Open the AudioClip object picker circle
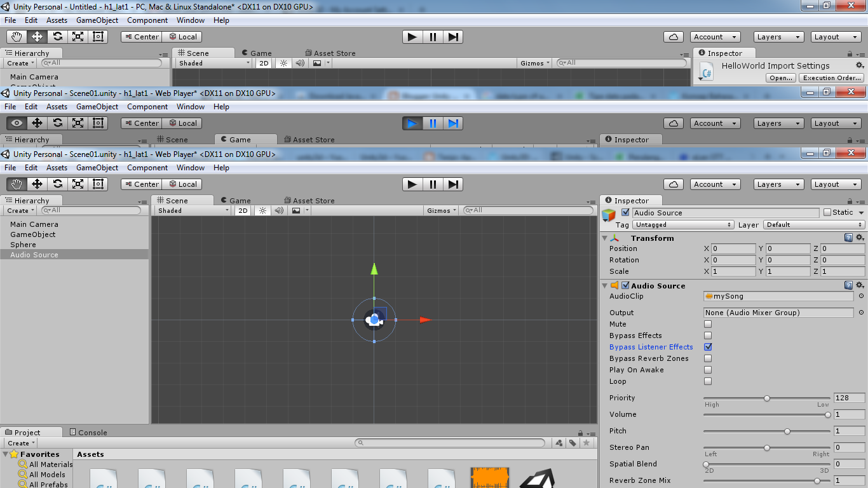The width and height of the screenshot is (868, 488). pos(861,296)
